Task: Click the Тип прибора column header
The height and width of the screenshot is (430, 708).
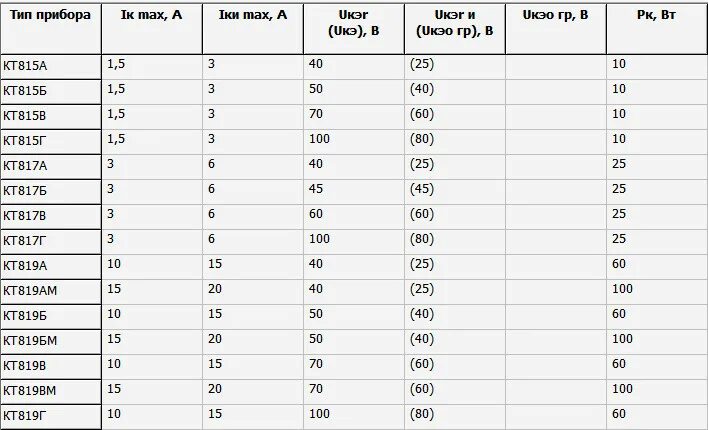Action: point(50,28)
